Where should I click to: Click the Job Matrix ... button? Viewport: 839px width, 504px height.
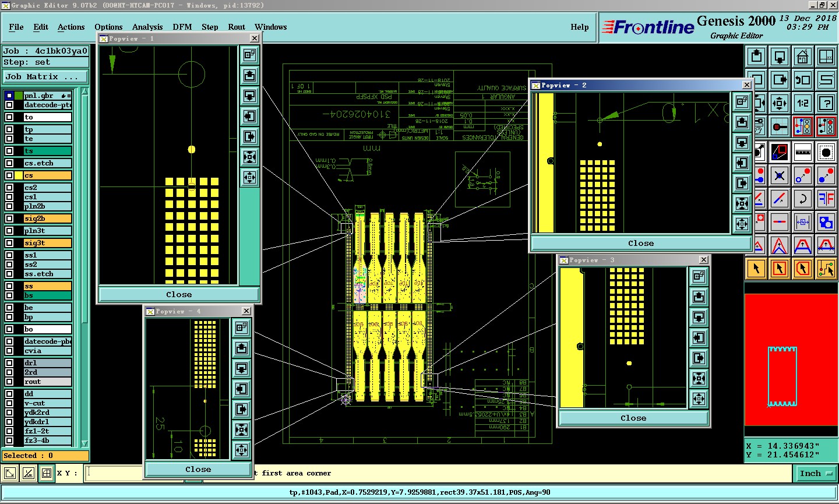point(45,76)
